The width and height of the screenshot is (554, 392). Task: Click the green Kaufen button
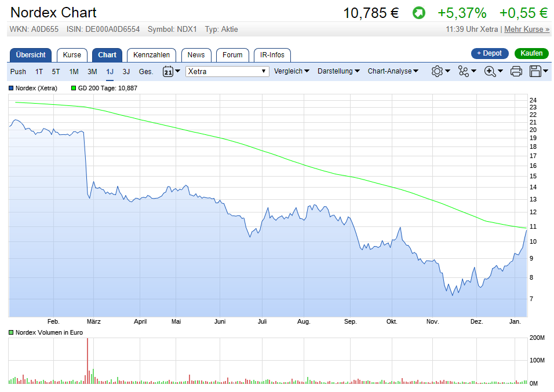click(x=531, y=53)
